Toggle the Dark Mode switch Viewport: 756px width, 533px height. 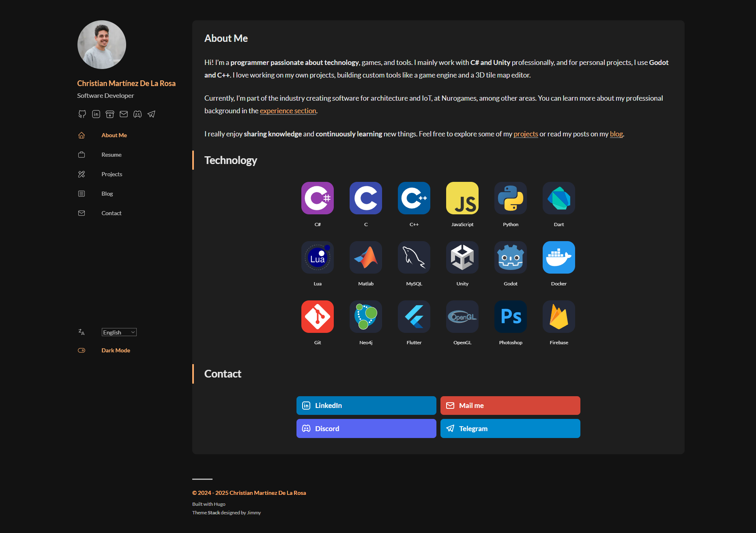[82, 350]
